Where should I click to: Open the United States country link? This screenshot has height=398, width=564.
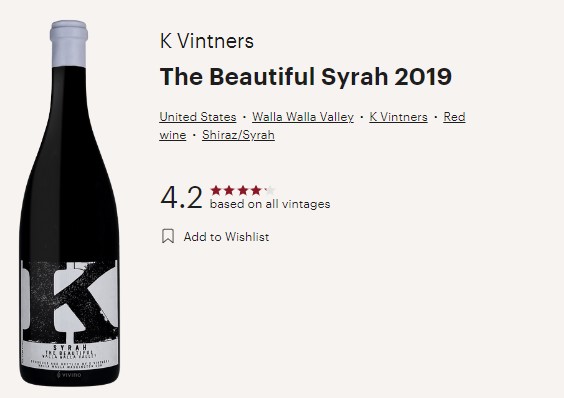pos(198,117)
